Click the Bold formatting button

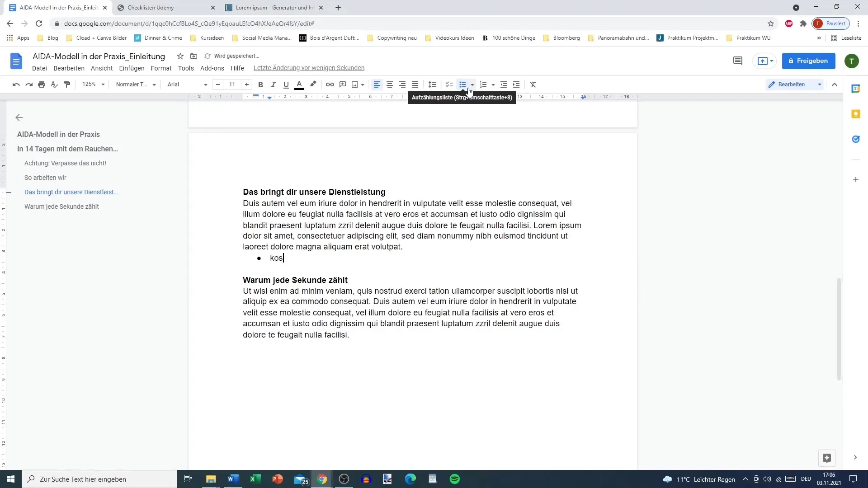click(260, 84)
